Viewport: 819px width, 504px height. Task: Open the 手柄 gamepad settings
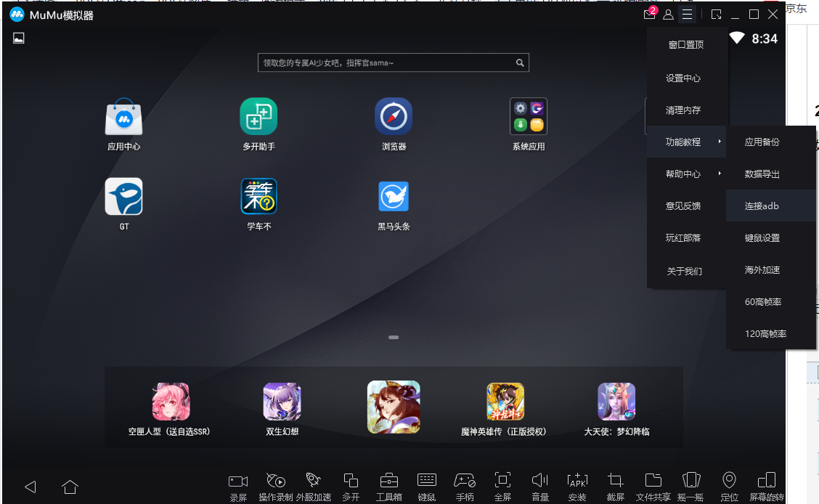tap(465, 487)
